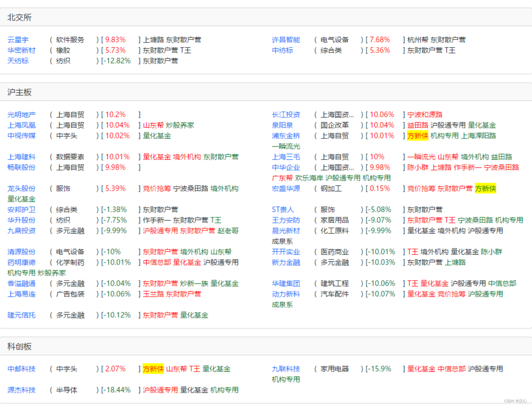Open 光明地产 stock details
Screen dimensions: 532x406
click(21, 115)
